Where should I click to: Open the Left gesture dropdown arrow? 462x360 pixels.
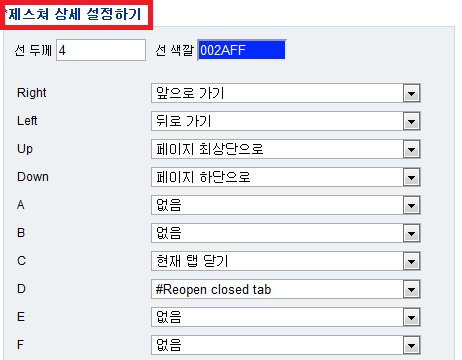click(x=411, y=121)
